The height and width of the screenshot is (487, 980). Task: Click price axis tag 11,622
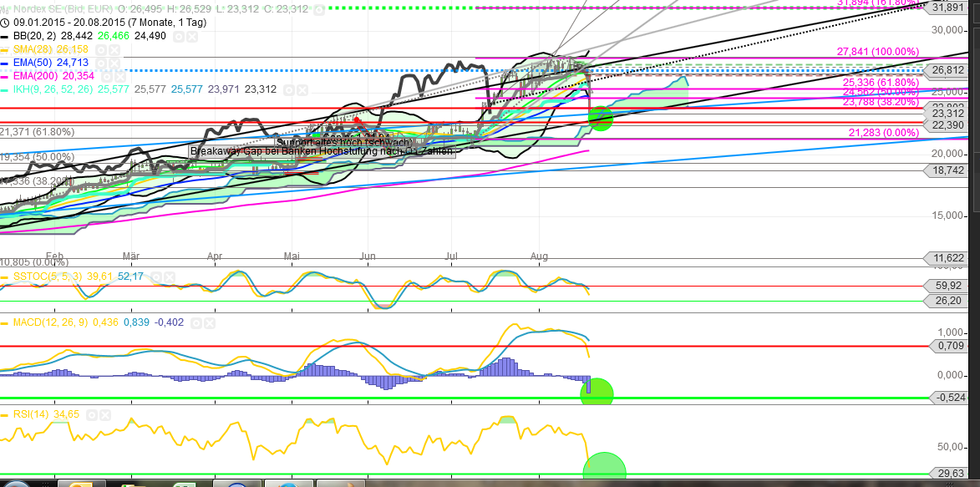point(946,257)
